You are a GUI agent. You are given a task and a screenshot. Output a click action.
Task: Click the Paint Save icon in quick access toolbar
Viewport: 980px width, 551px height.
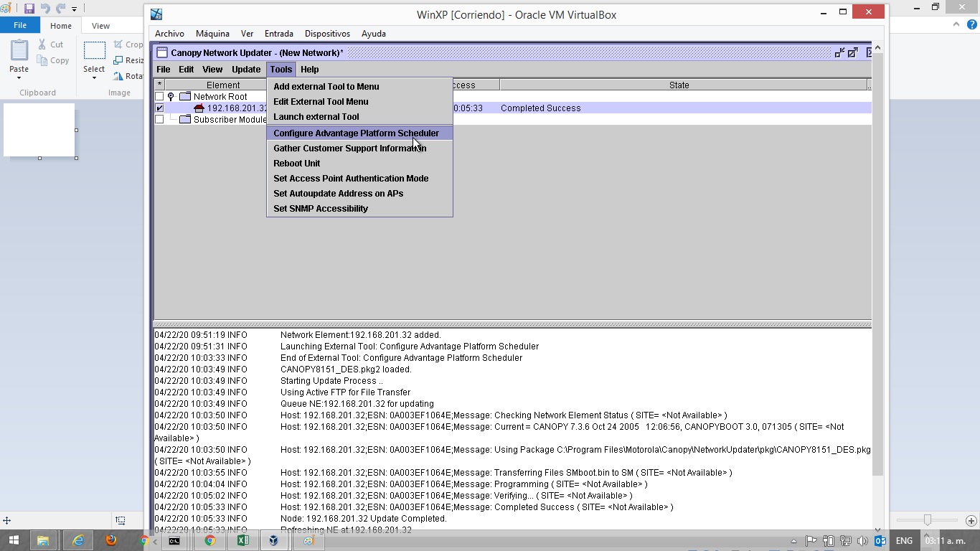point(29,9)
